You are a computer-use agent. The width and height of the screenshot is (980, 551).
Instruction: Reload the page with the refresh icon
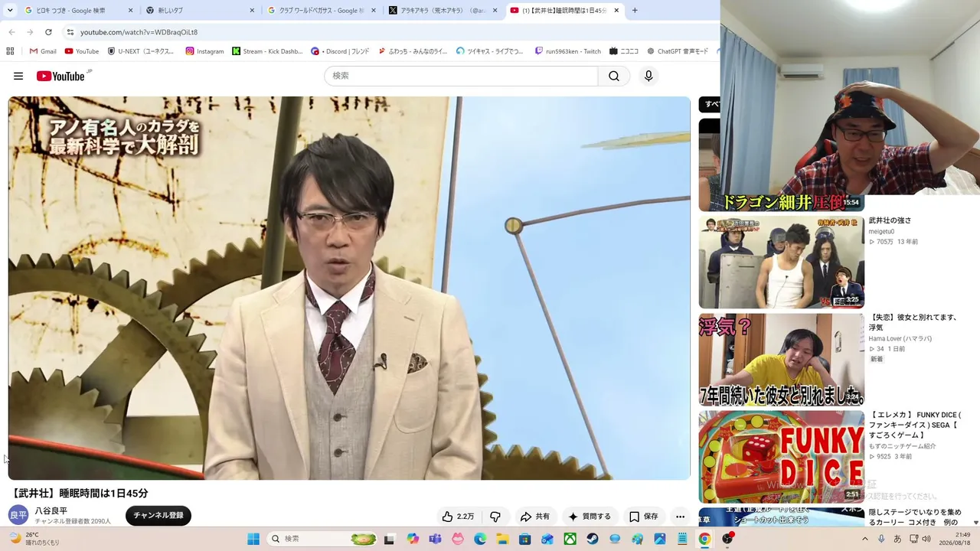pos(48,32)
